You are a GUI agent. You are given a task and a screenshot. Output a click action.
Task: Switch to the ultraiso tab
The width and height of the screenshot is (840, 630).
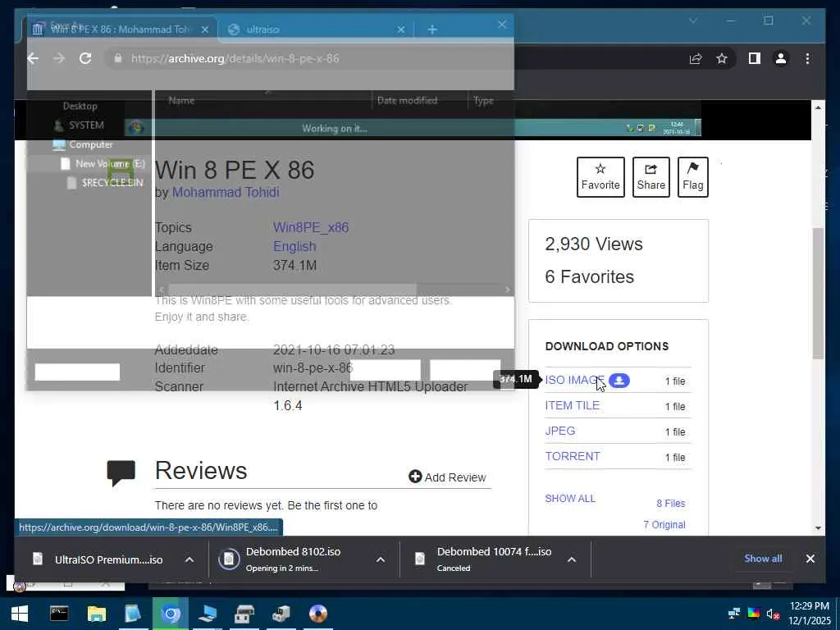pos(316,30)
